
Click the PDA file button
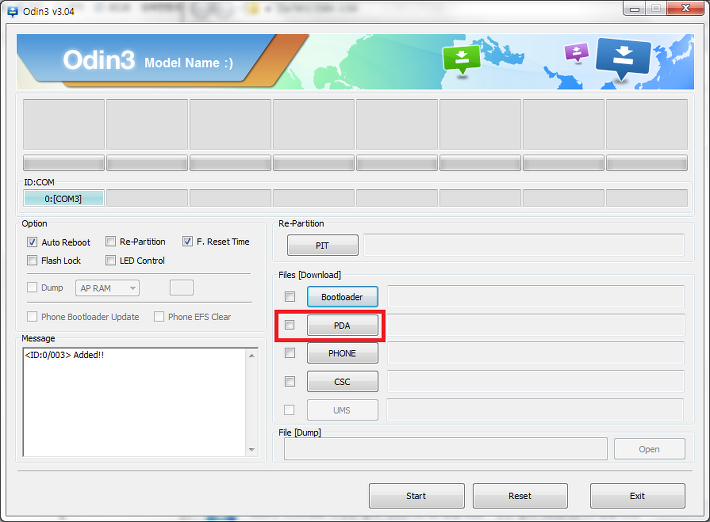coord(342,326)
